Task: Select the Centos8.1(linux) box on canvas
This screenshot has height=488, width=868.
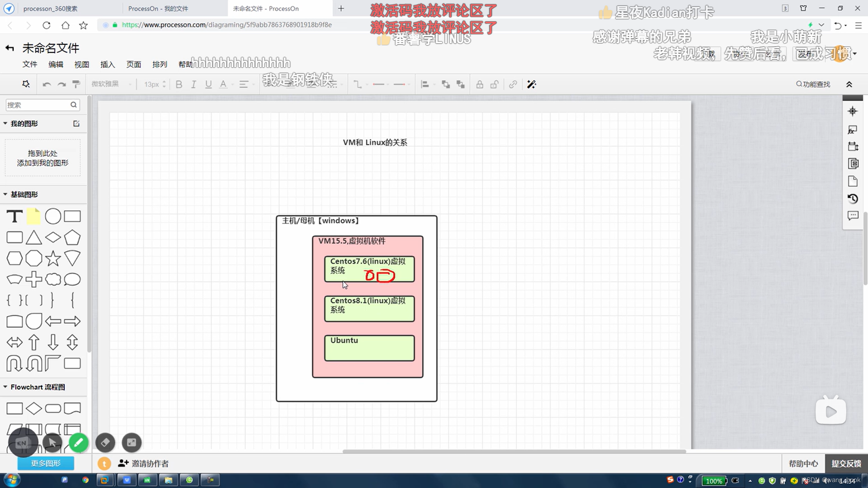Action: point(369,309)
